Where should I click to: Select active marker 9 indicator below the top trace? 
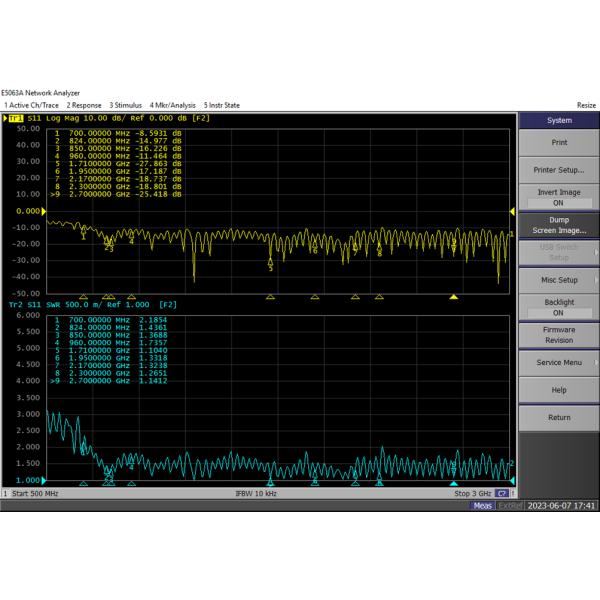[x=454, y=296]
